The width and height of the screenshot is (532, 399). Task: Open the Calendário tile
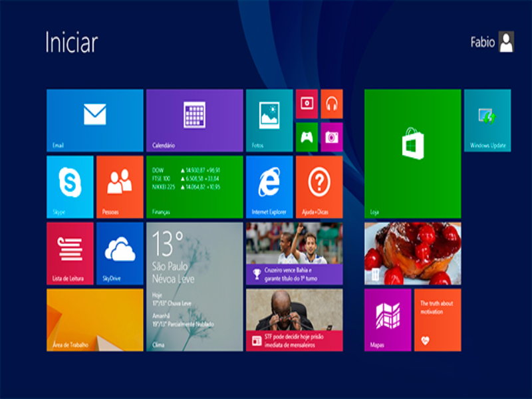[195, 120]
